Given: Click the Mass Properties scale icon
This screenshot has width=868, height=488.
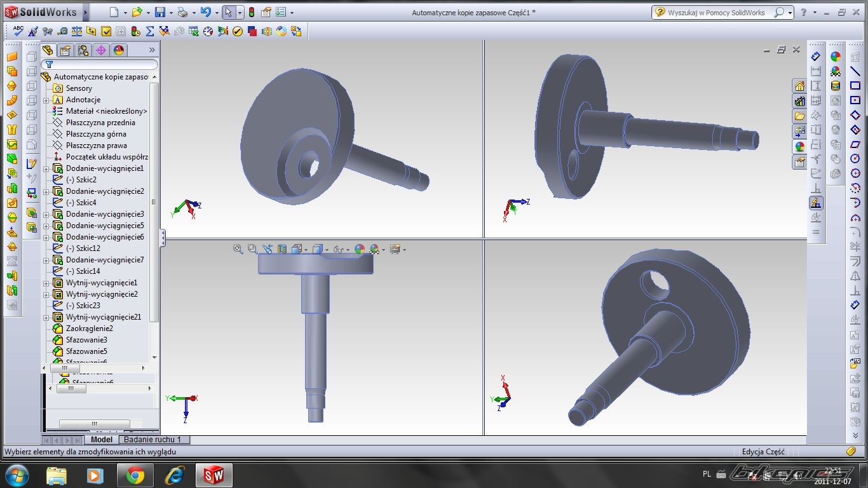Looking at the screenshot, I should click(x=77, y=31).
